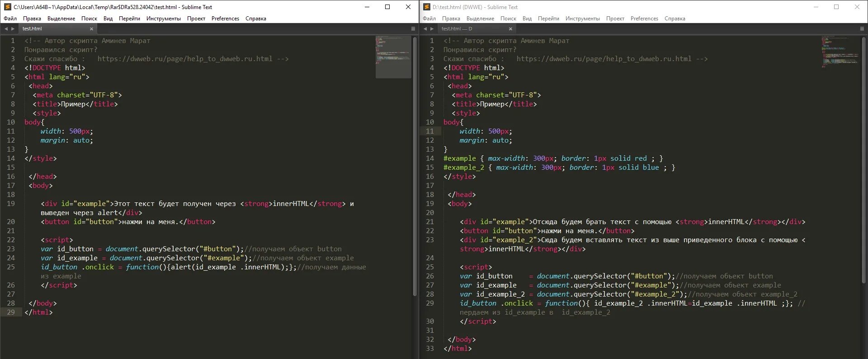Open the Проект menu in left window
This screenshot has height=359, width=868.
[196, 19]
